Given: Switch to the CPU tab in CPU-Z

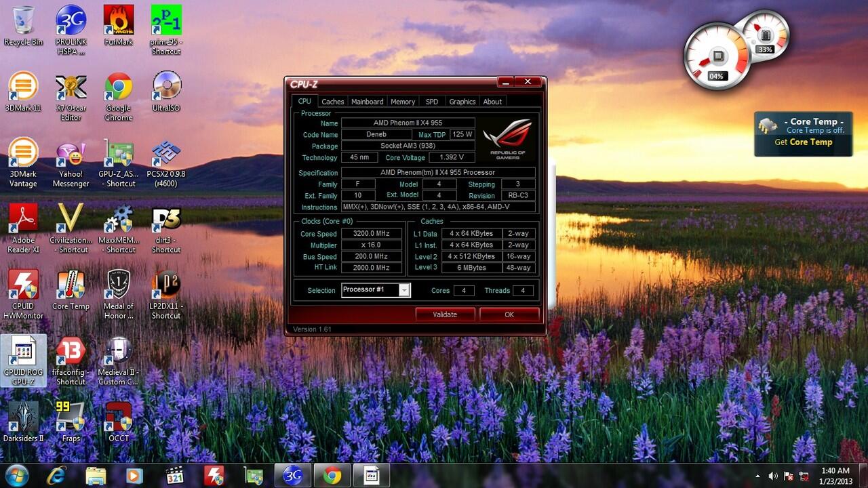Looking at the screenshot, I should 304,101.
